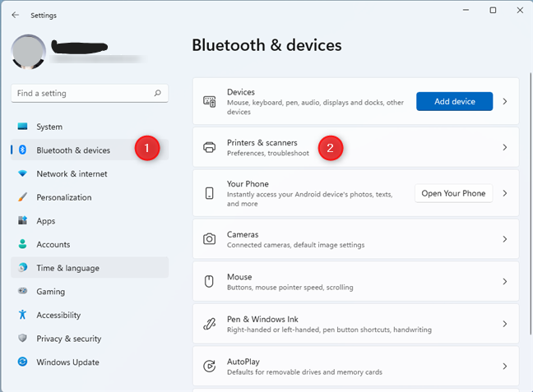533x392 pixels.
Task: Click the Add device button
Action: tap(455, 101)
